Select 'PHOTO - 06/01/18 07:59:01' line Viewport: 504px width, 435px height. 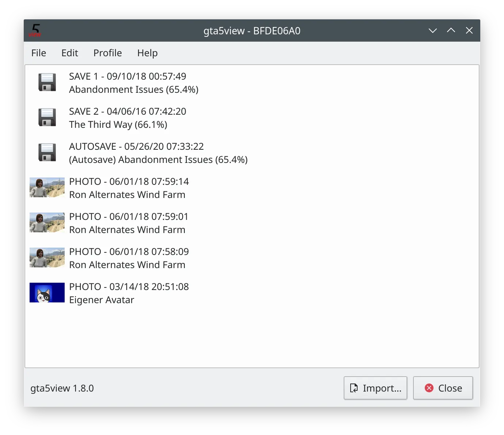(129, 217)
